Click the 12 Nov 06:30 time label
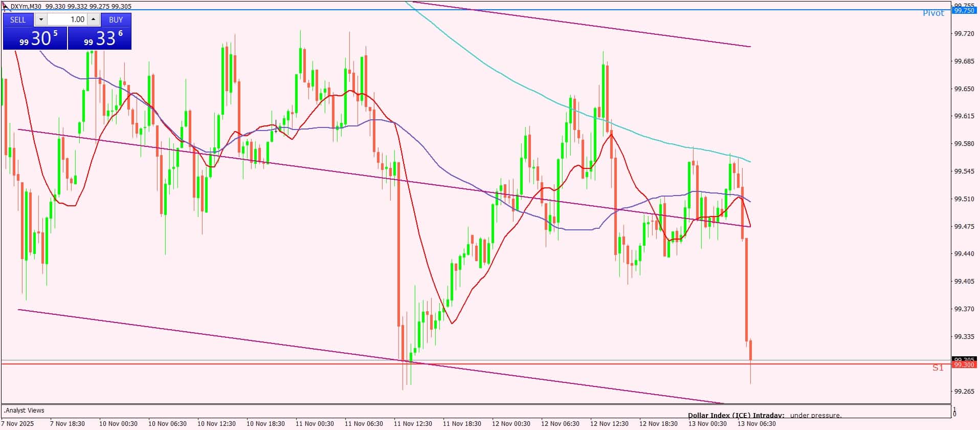 [560, 424]
